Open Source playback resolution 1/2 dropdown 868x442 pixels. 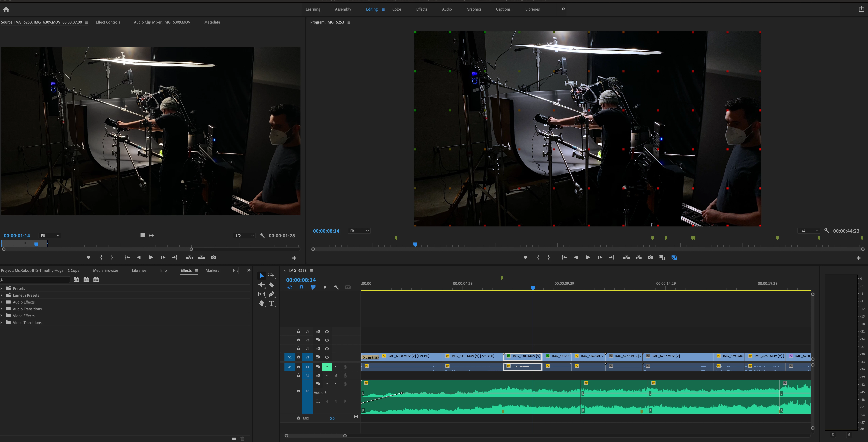tap(244, 235)
